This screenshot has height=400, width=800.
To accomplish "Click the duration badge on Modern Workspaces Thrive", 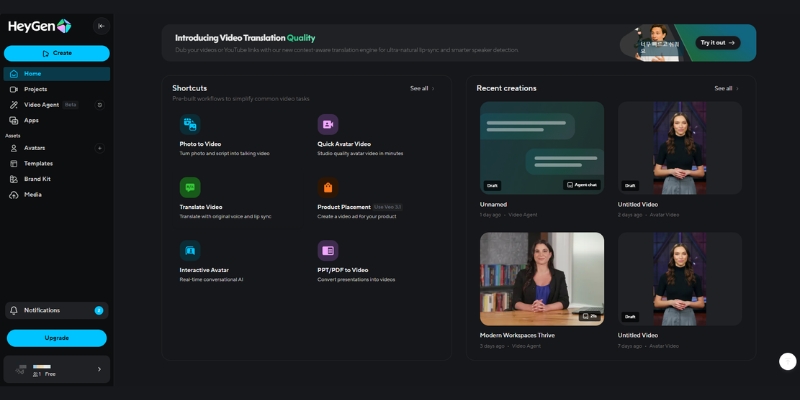I will click(589, 316).
